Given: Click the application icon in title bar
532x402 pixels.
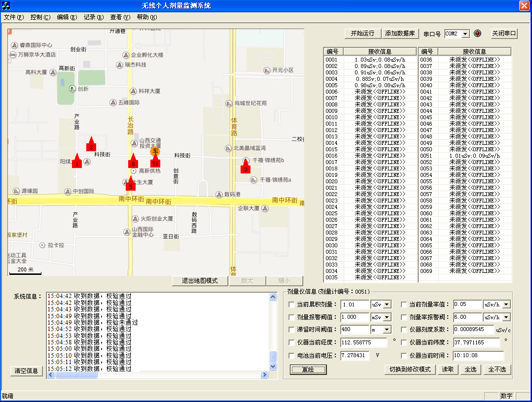Looking at the screenshot, I should coord(6,5).
